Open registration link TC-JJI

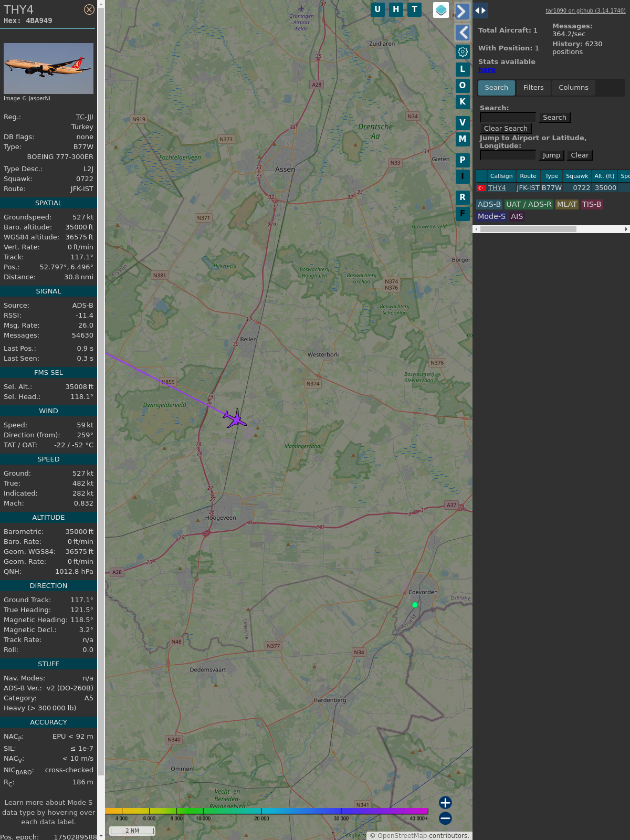85,117
